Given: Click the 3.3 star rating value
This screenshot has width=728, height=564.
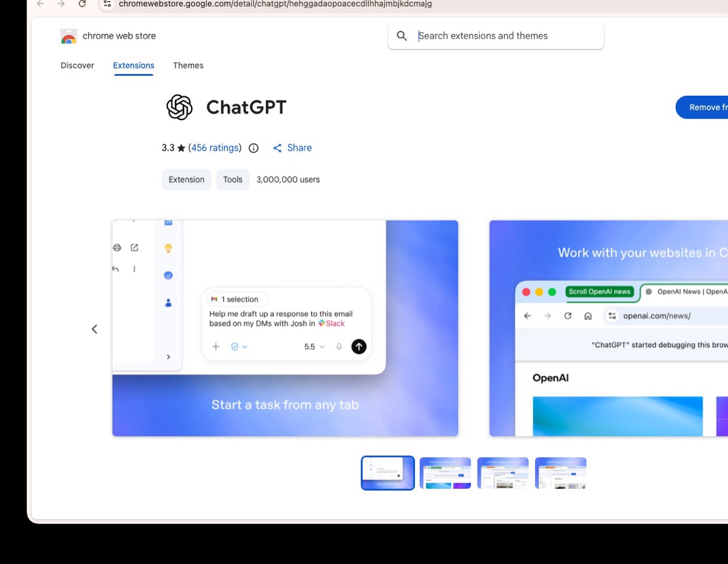Looking at the screenshot, I should 168,148.
